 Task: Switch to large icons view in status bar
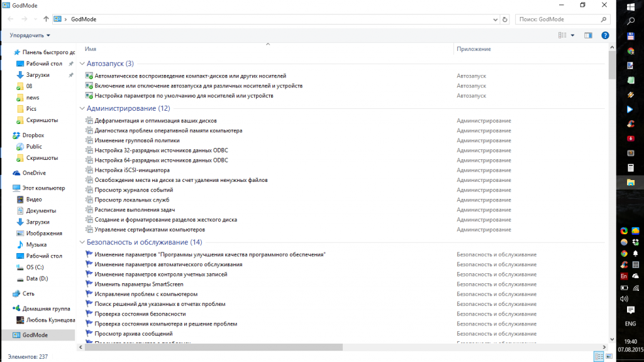[608, 356]
